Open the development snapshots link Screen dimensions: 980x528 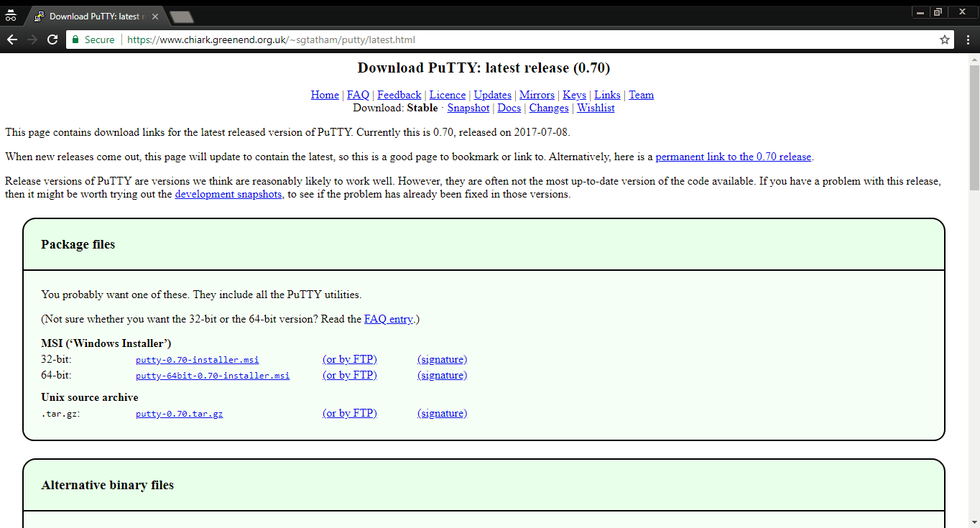(x=228, y=194)
